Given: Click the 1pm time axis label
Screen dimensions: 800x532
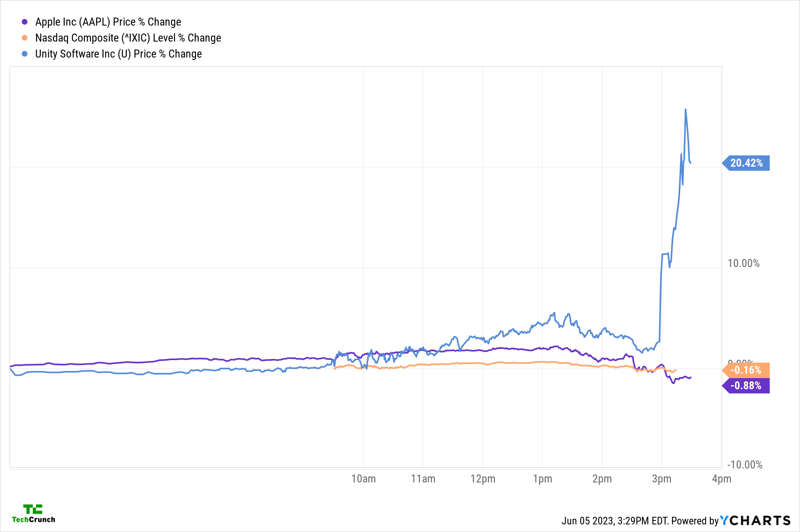Looking at the screenshot, I should pyautogui.click(x=542, y=479).
